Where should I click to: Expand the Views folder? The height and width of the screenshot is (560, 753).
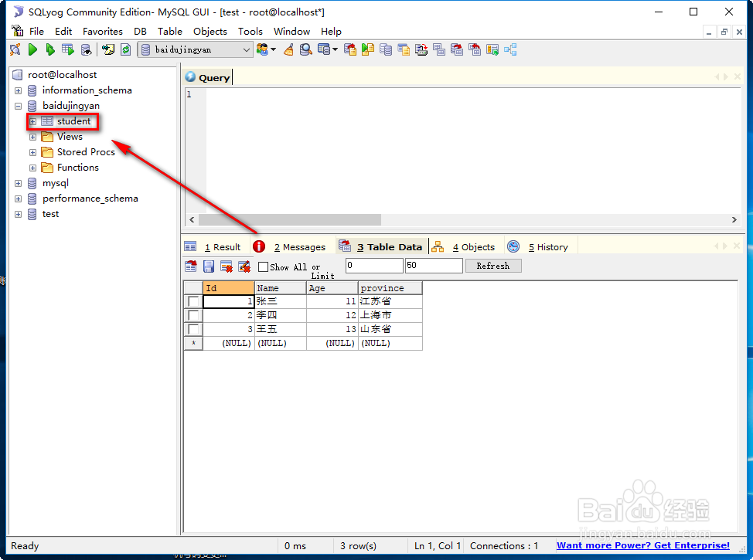point(32,137)
